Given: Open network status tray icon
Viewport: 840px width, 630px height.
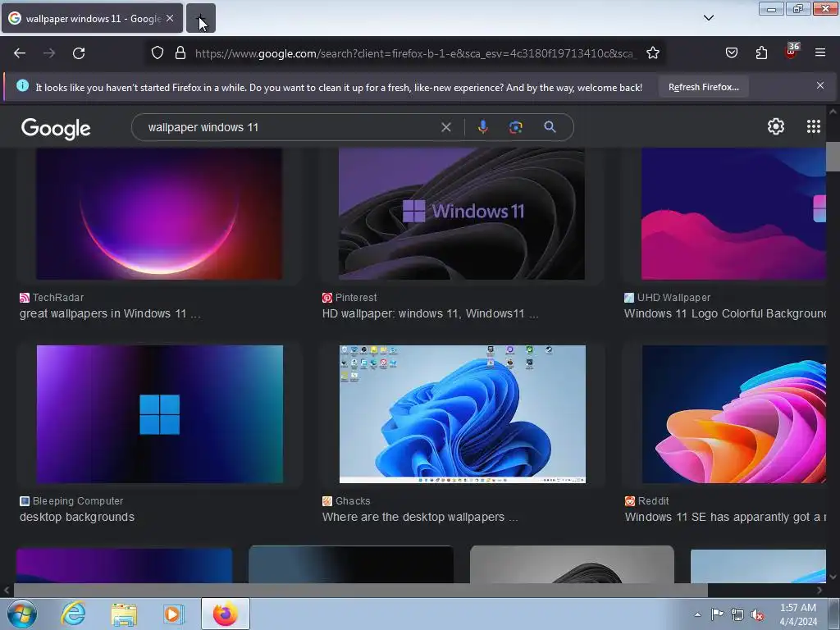Looking at the screenshot, I should coord(737,614).
